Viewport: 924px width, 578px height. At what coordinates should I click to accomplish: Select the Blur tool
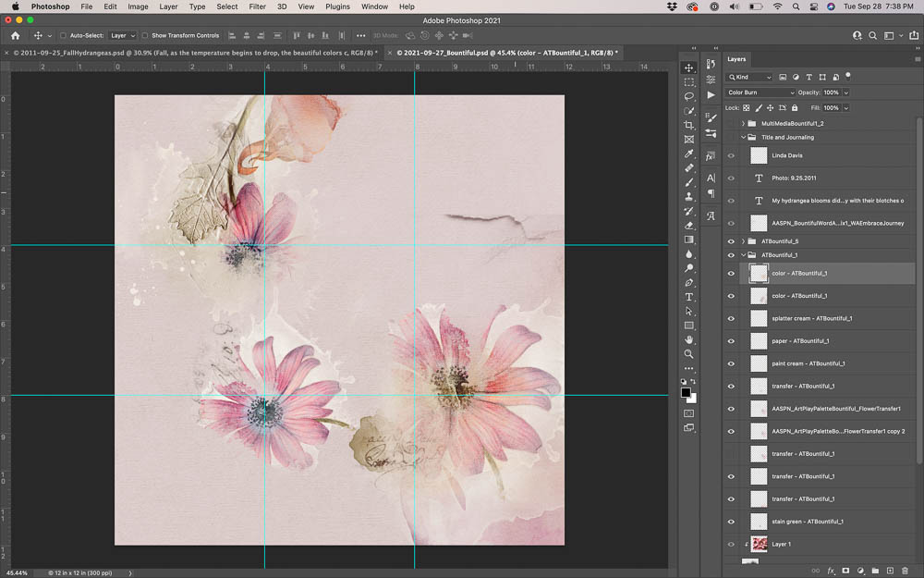click(689, 253)
